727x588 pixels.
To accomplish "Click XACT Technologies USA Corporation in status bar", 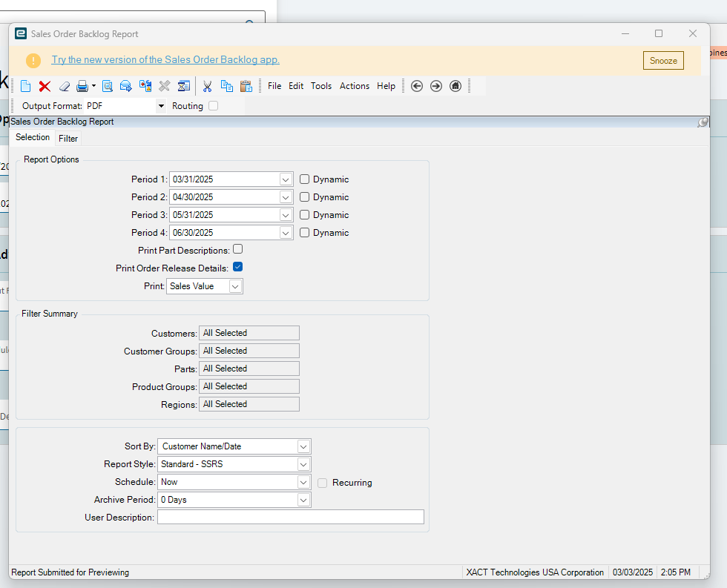I will 535,572.
